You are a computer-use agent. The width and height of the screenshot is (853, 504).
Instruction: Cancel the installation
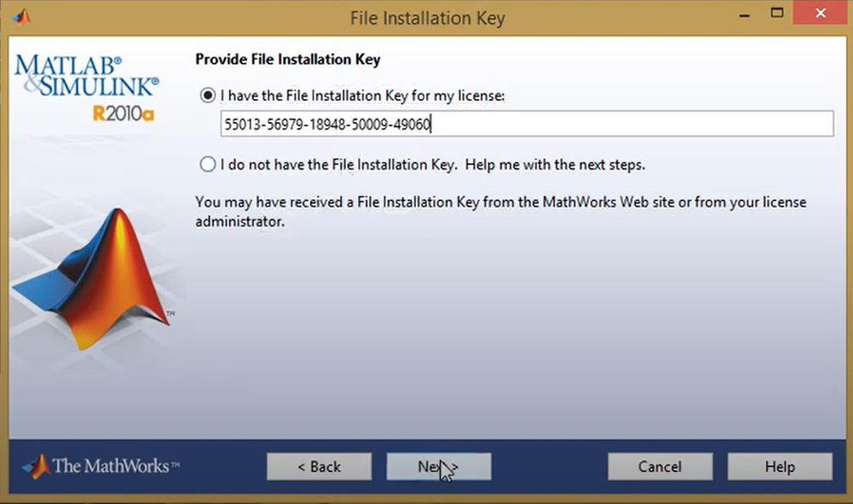(659, 467)
